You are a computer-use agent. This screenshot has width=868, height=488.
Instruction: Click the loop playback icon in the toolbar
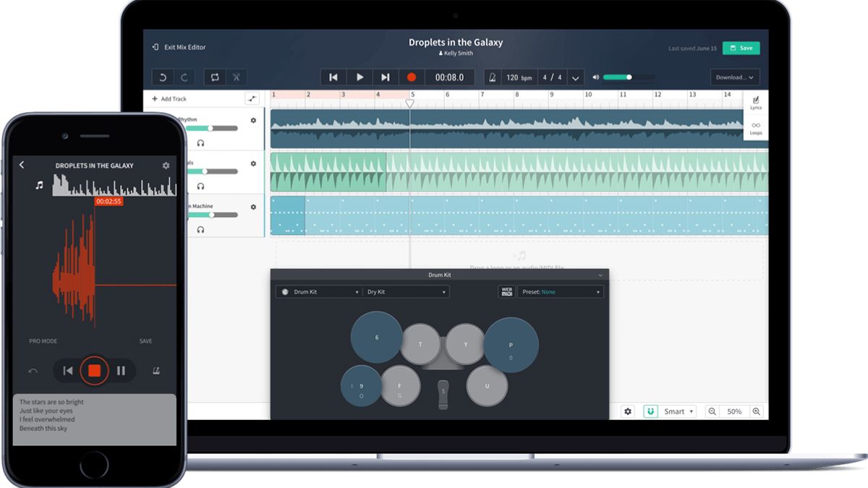(x=214, y=77)
